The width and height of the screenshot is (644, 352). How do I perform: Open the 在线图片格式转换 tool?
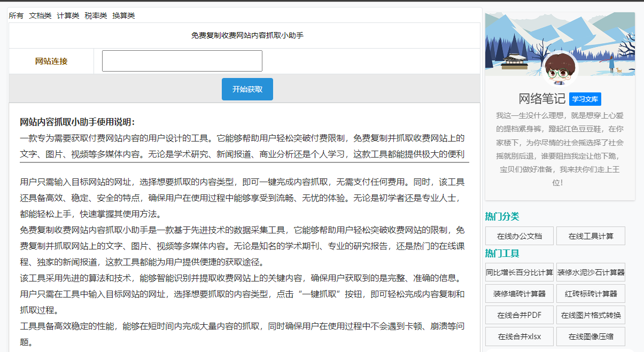coord(591,315)
